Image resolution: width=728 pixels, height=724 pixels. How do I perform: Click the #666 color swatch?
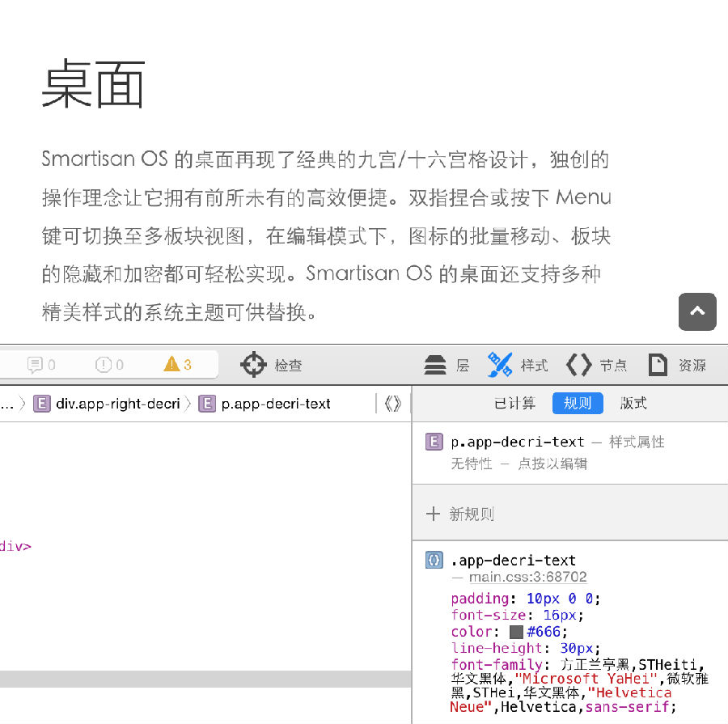pyautogui.click(x=516, y=632)
